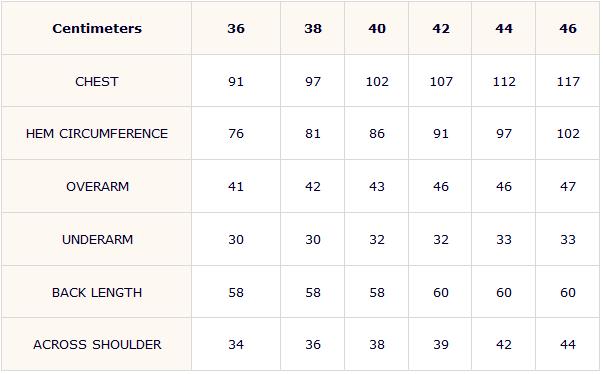
Task: Select size 46 column header
Action: click(x=568, y=28)
